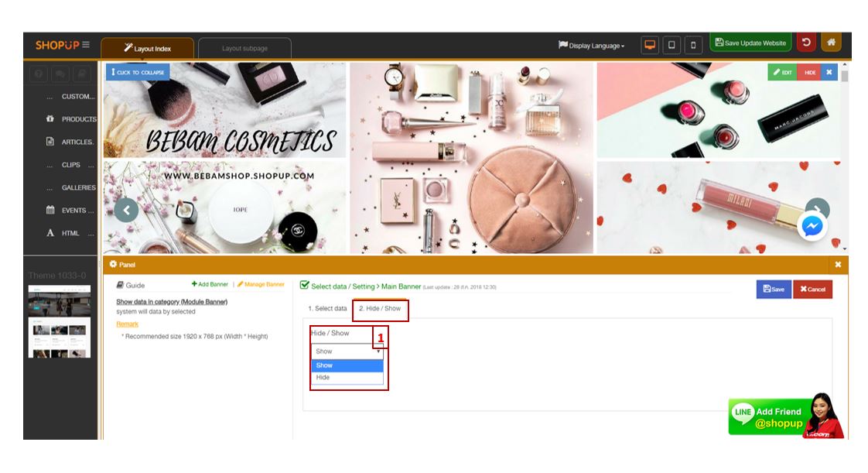Open EVENTS from the sidebar
Viewport: 868px width, 473px height.
(x=70, y=211)
